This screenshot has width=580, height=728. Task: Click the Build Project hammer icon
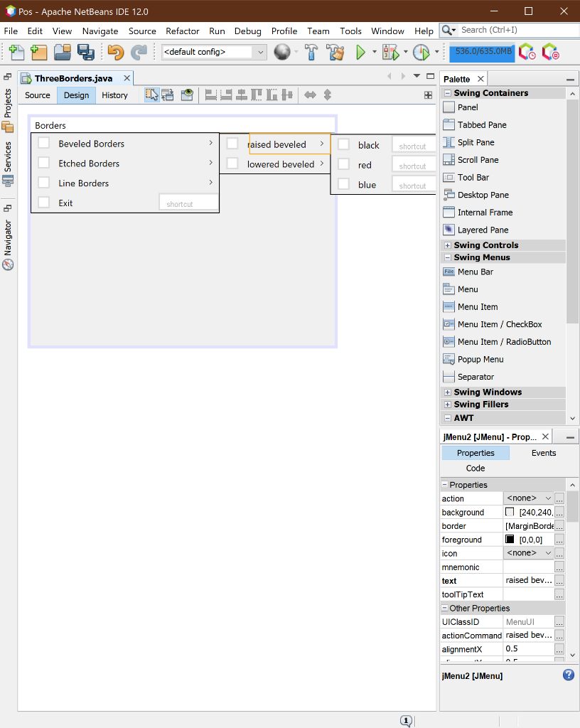pos(311,52)
